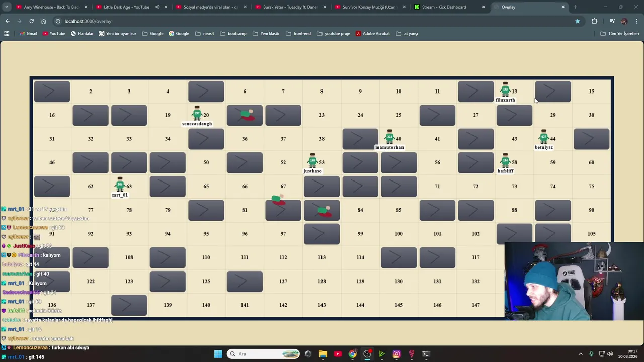This screenshot has height=362, width=644.
Task: Open the green play-arrow app on taskbar
Action: click(x=382, y=354)
